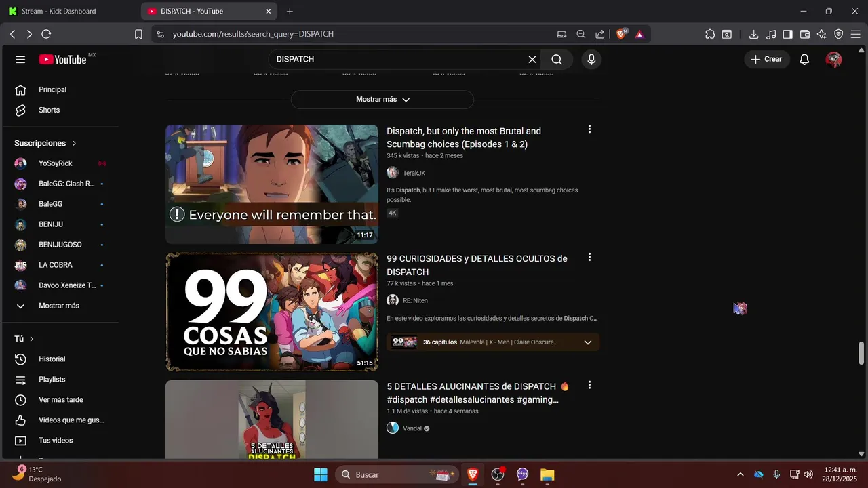
Task: Close the DISPATCH - YouTube tab
Action: pyautogui.click(x=268, y=12)
